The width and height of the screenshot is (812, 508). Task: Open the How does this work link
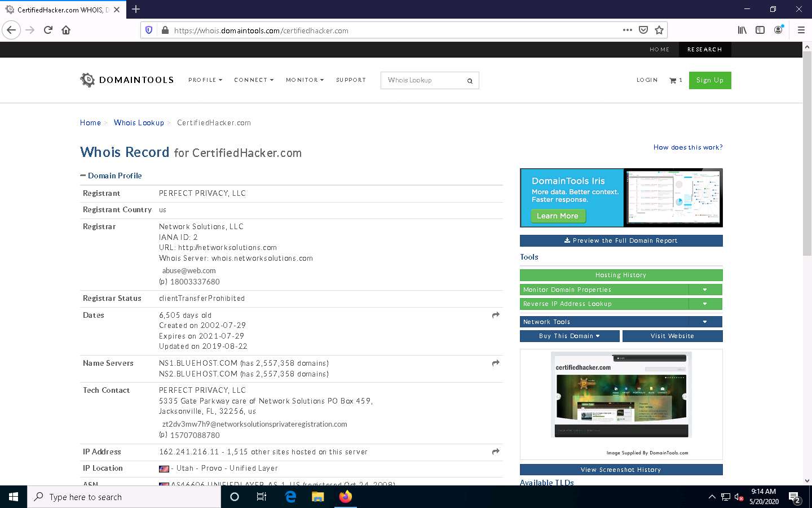coord(688,147)
